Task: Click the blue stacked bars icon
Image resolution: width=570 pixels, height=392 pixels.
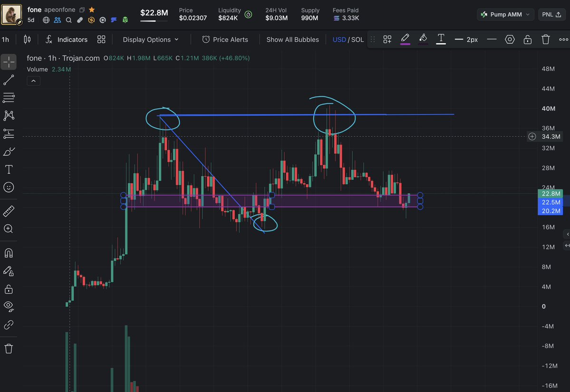Action: 114,20
